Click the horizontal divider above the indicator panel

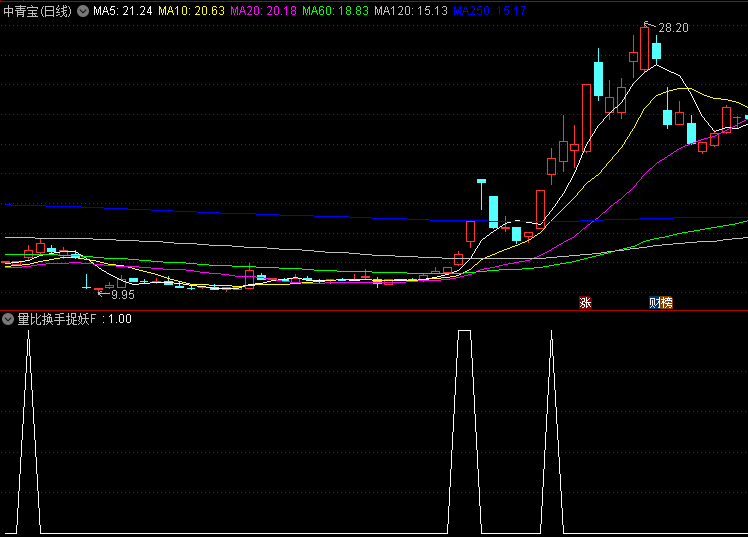pos(374,310)
